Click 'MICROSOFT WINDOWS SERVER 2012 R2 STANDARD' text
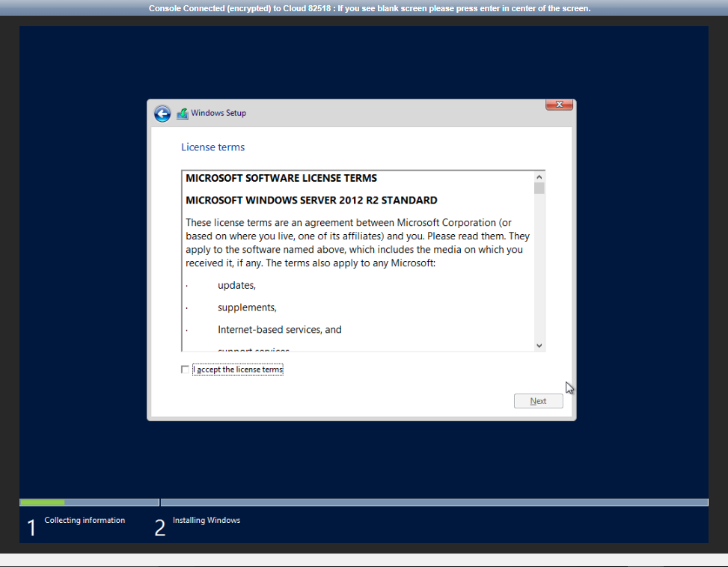Image resolution: width=728 pixels, height=567 pixels. tap(311, 200)
